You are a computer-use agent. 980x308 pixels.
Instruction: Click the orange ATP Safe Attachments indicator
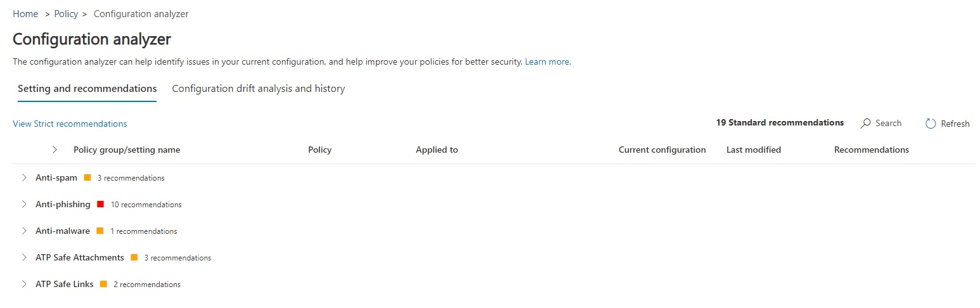point(134,258)
